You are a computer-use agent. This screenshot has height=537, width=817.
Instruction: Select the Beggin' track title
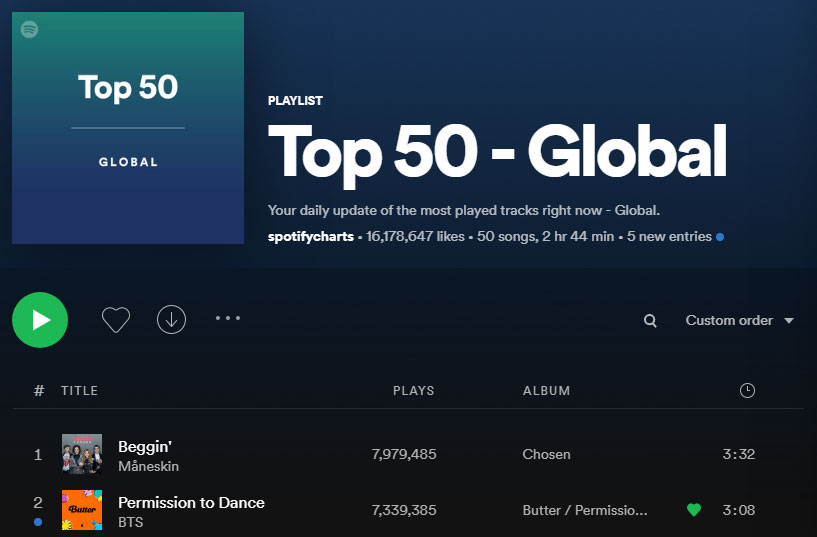pos(145,446)
